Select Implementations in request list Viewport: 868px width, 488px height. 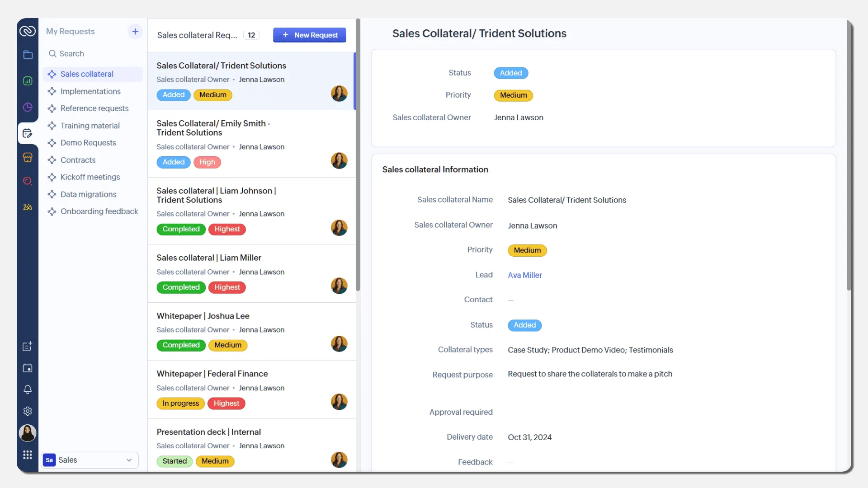[x=90, y=91]
